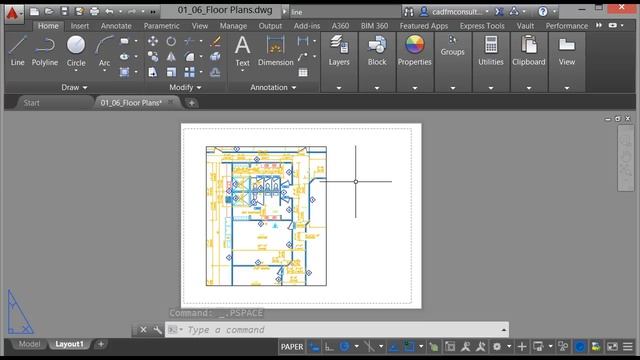Expand the Modify panel flyout
This screenshot has height=360, width=640.
tap(185, 87)
